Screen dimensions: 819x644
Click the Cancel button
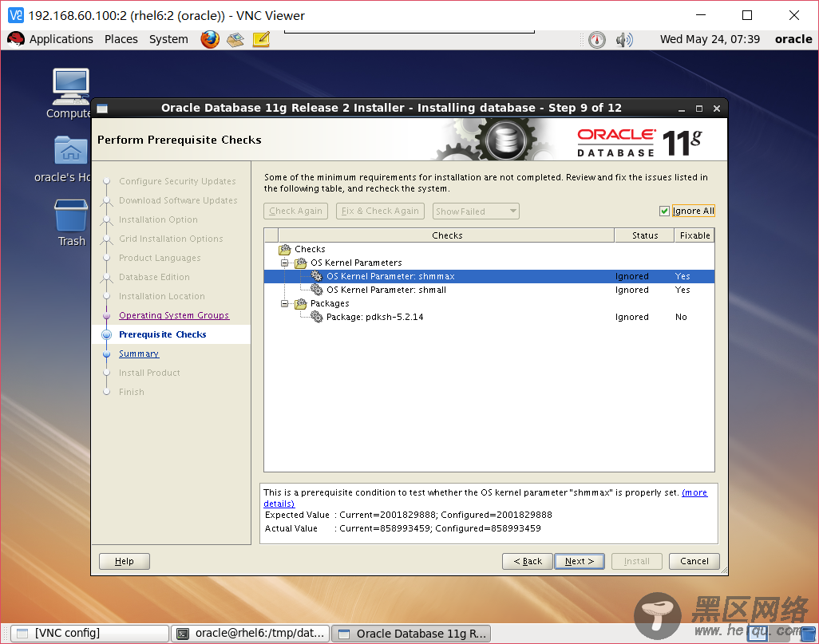[694, 561]
